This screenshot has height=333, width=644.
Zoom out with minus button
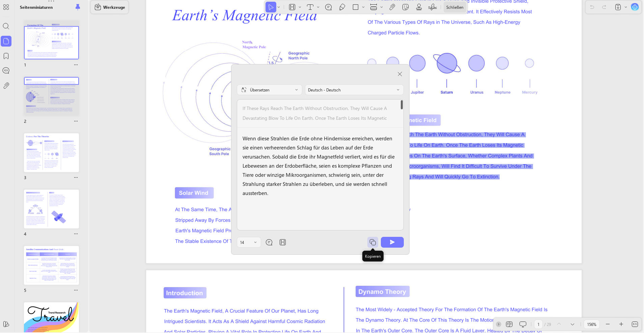pos(608,324)
